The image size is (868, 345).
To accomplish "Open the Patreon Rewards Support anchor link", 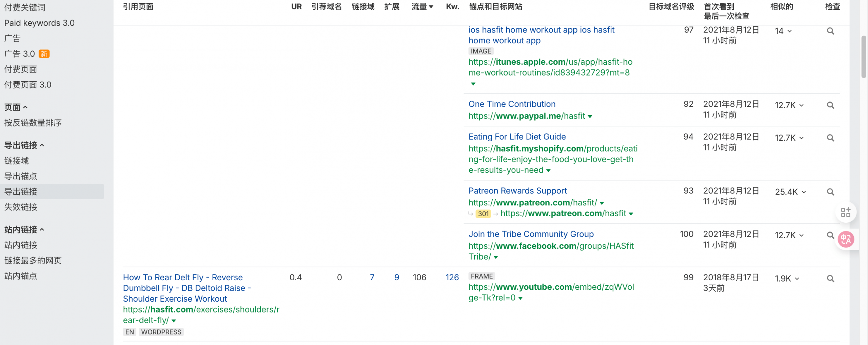I will (518, 191).
